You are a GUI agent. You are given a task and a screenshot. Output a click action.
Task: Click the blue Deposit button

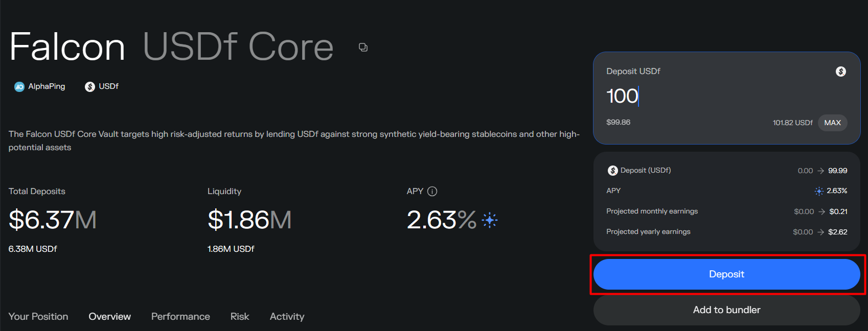coord(726,274)
